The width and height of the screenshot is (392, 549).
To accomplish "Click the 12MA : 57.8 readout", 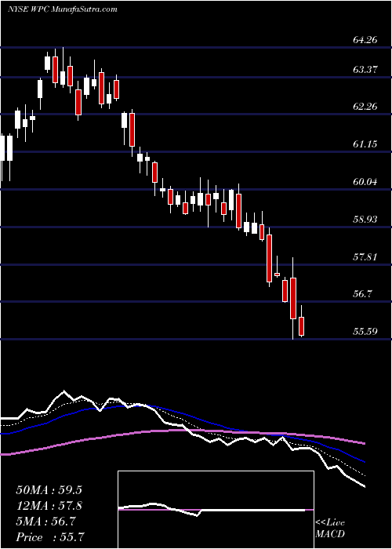I will coord(51,506).
